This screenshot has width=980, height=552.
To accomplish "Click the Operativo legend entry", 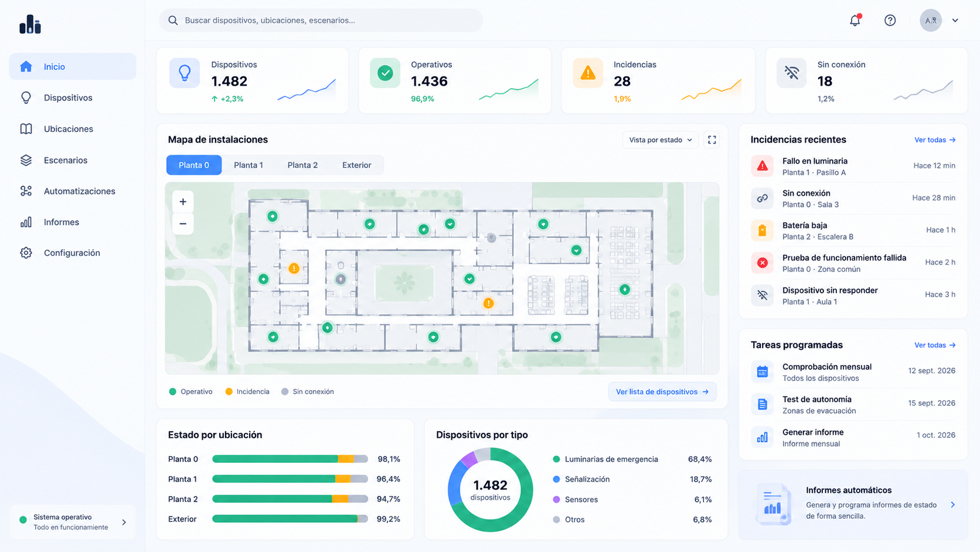I will (190, 391).
